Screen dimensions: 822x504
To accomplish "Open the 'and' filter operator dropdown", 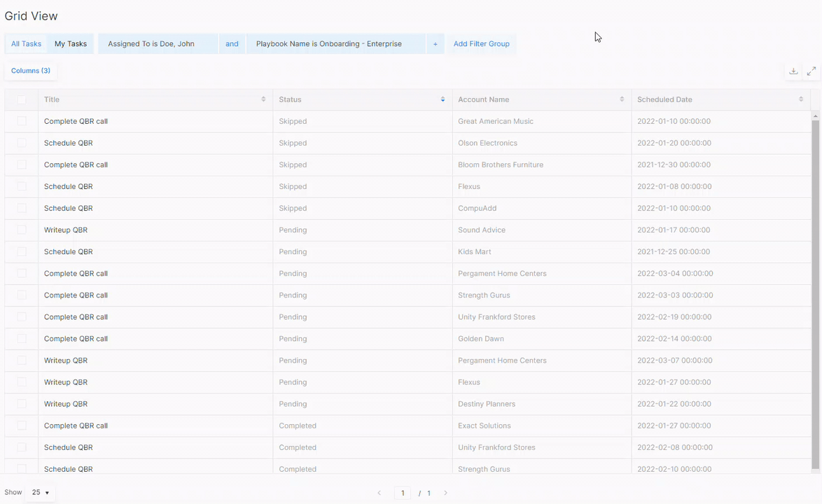I will 232,44.
